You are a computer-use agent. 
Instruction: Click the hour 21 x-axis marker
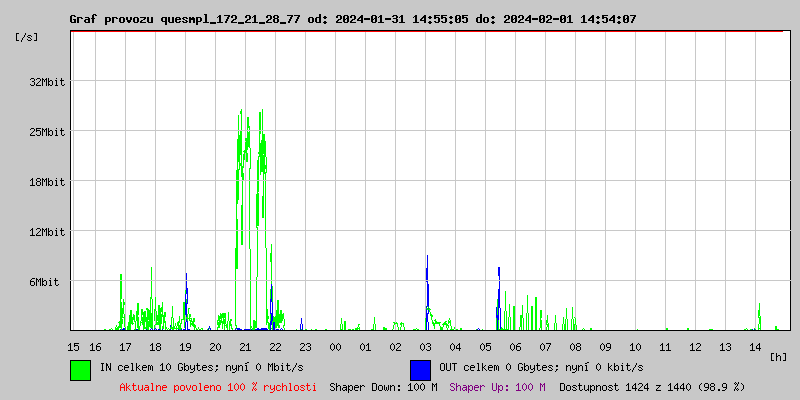click(x=245, y=346)
